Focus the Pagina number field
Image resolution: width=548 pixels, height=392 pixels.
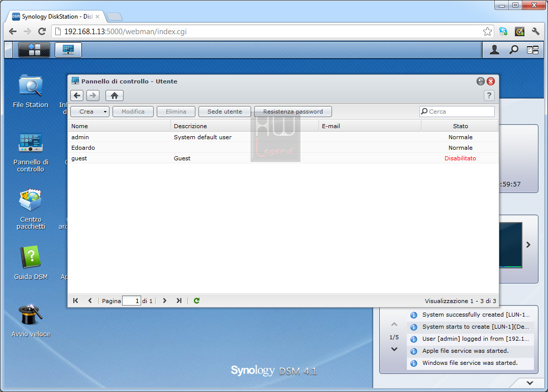[x=132, y=301]
